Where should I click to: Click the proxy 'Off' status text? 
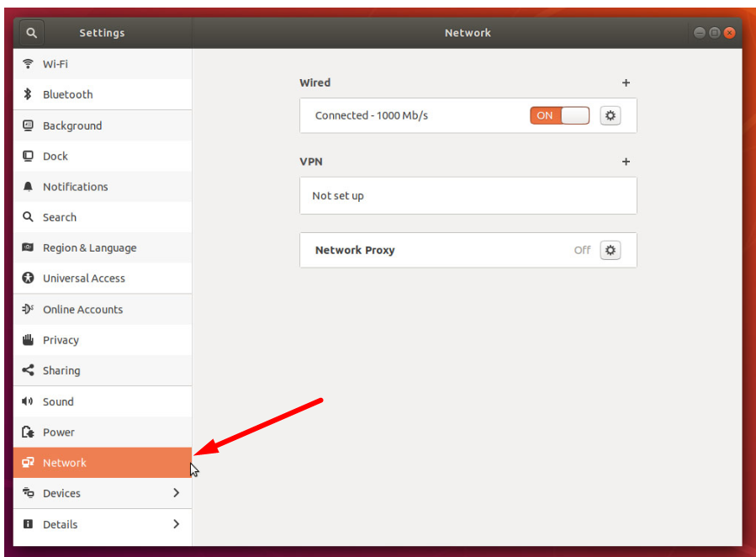(x=582, y=250)
